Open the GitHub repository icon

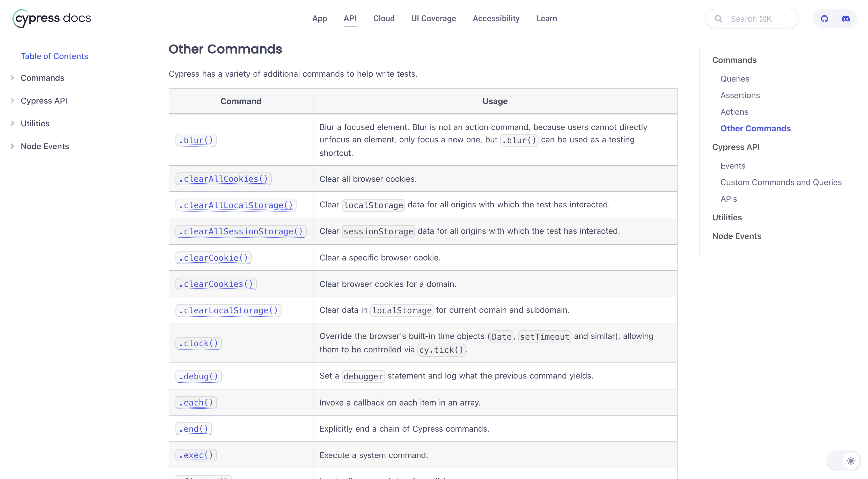[x=824, y=19]
